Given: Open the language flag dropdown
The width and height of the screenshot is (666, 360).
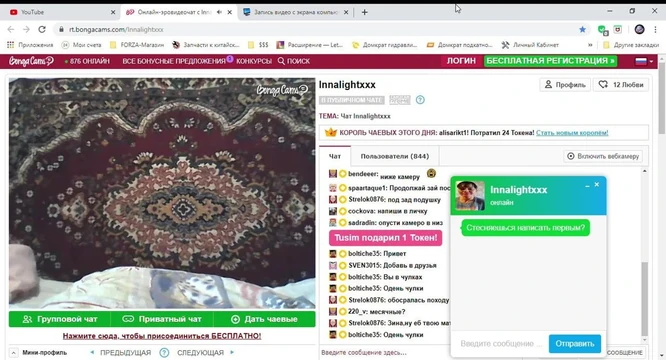Looking at the screenshot, I should point(644,61).
